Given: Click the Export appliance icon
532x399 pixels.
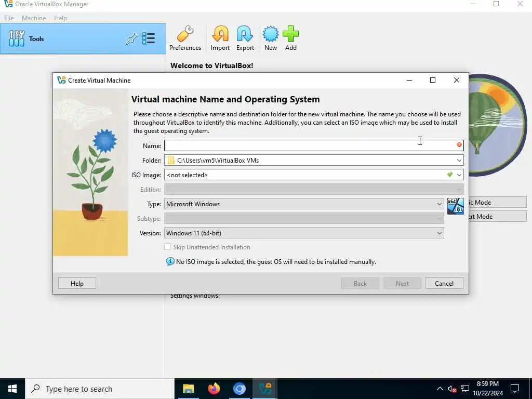Looking at the screenshot, I should (x=245, y=38).
